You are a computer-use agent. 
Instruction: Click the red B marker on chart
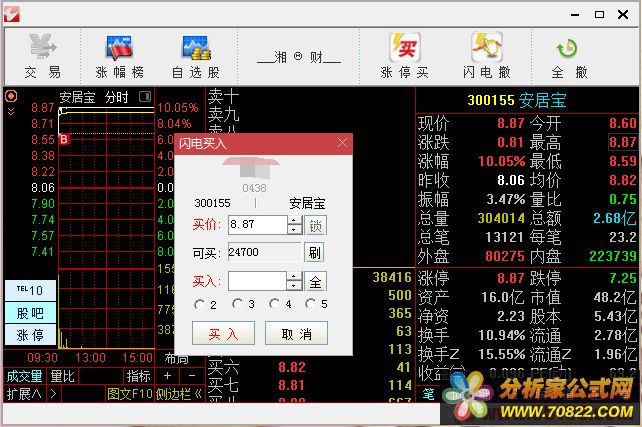tap(64, 140)
